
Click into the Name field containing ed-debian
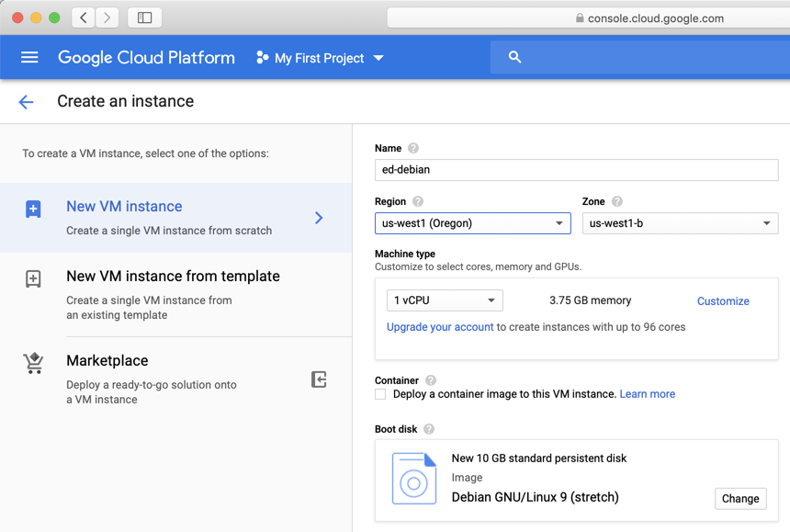(576, 170)
